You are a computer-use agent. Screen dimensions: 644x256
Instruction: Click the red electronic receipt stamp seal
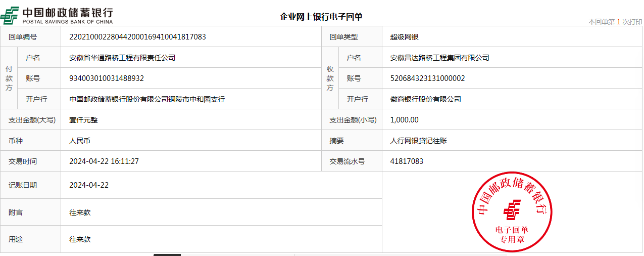[x=512, y=211]
